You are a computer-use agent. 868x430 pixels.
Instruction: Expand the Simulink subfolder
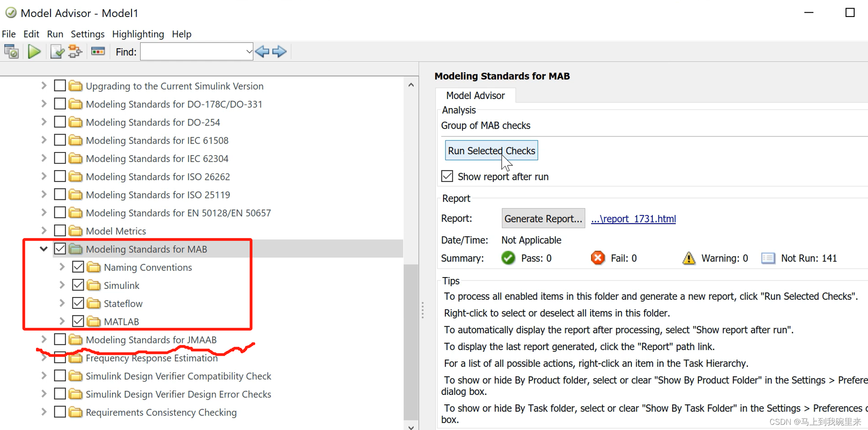click(x=62, y=285)
